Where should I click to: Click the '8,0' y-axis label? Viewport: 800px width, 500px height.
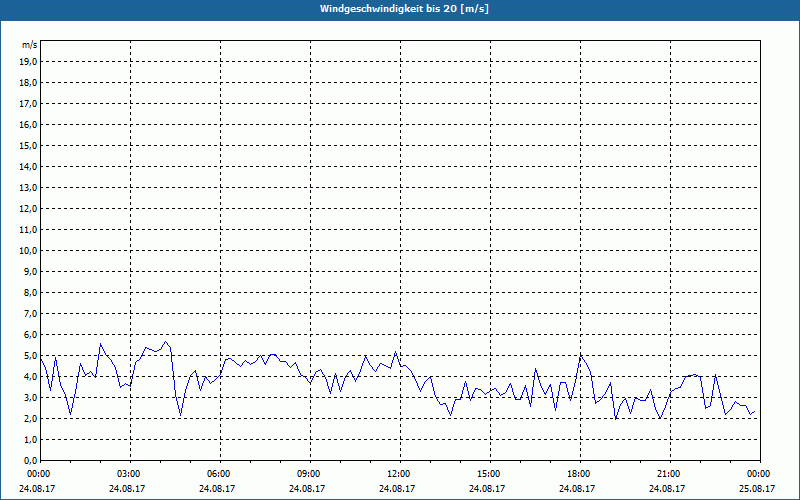pos(30,292)
